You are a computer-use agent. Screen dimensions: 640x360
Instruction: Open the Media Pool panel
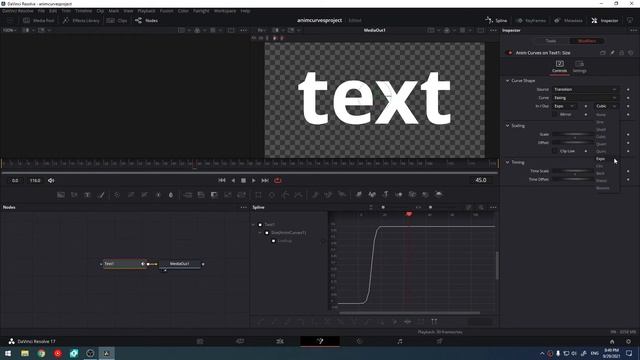(39, 20)
